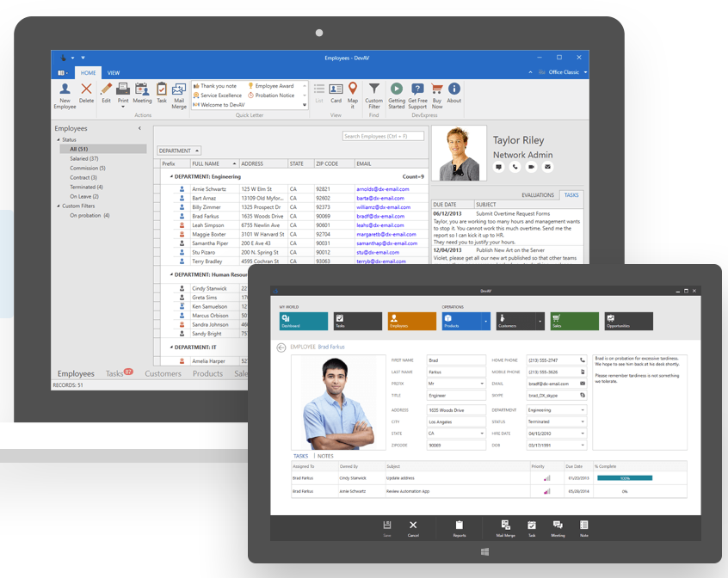
Task: Open the About info icon
Action: point(454,88)
